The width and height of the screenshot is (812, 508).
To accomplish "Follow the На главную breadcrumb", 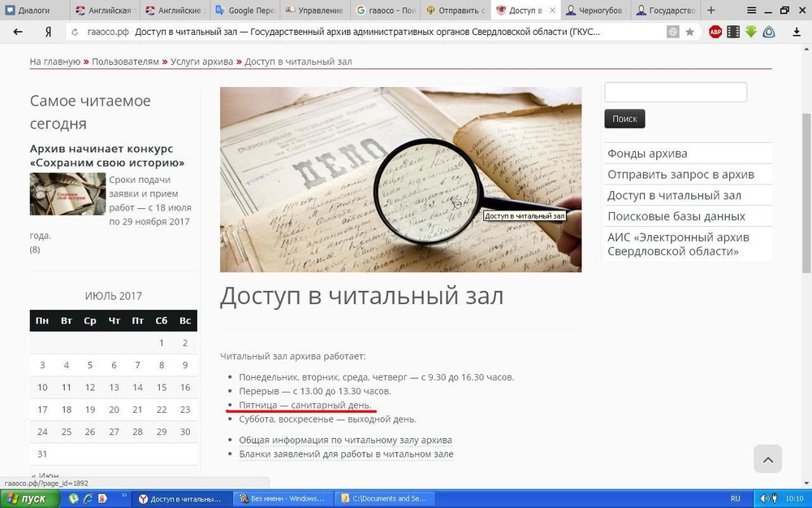I will (55, 62).
